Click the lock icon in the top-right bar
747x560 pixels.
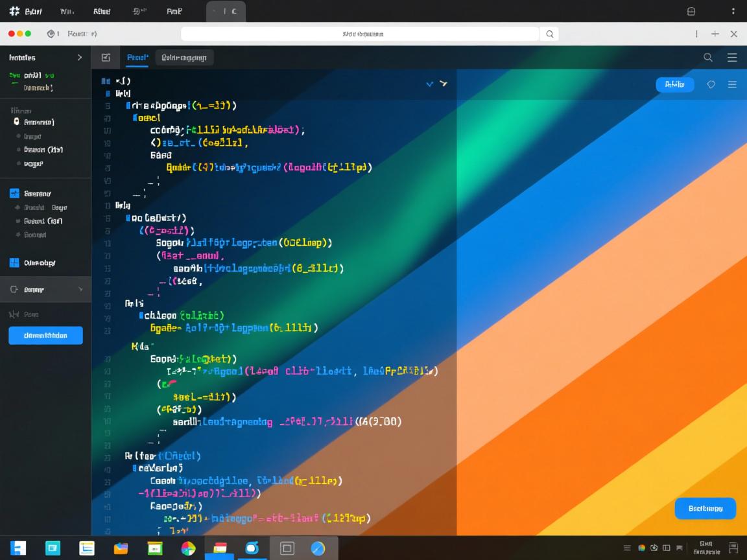tap(691, 11)
